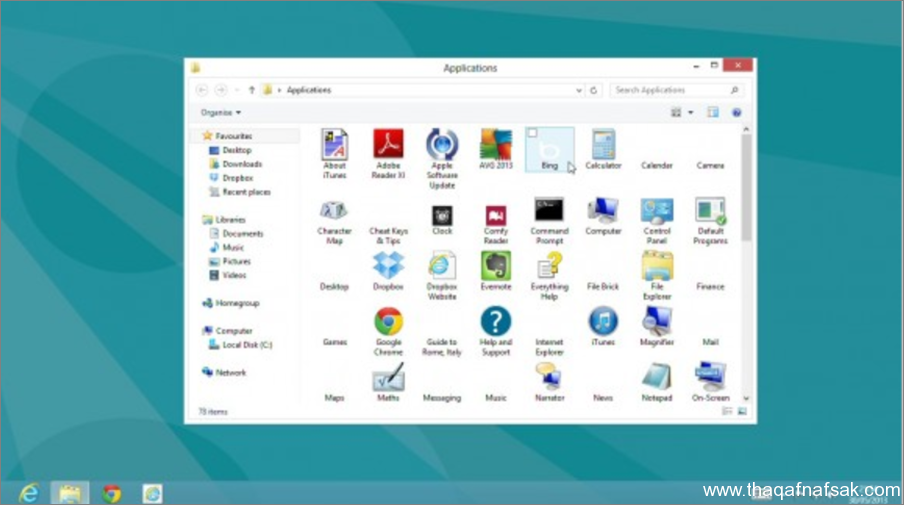
Task: Click File Explorer taskbar button
Action: (70, 493)
